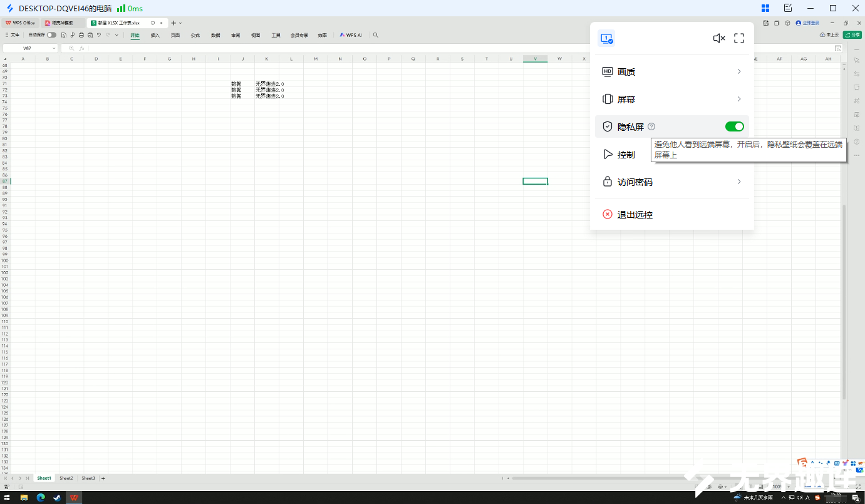Switch to the 稻壳AI模板 tab
This screenshot has height=504, width=865.
[63, 23]
